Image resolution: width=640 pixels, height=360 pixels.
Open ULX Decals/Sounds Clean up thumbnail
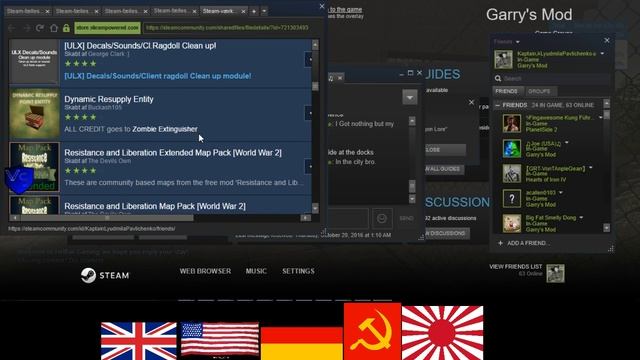(x=34, y=61)
